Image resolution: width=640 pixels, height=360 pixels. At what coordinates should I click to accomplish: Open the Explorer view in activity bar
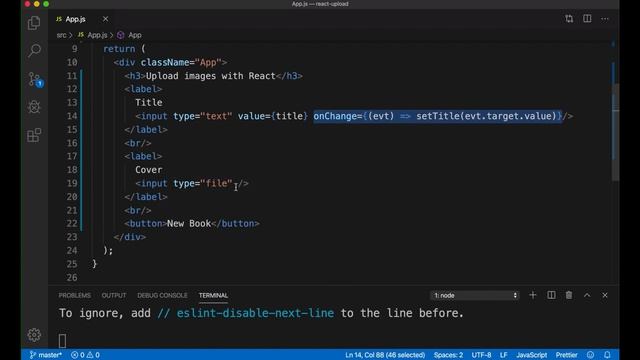coord(34,23)
